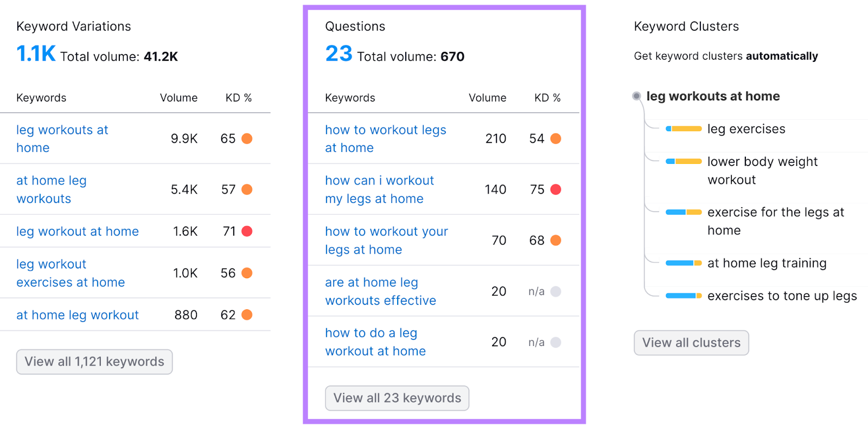Viewport: 868px width, 429px height.
Task: Sort by Volume column in Keyword Variations
Action: [178, 98]
